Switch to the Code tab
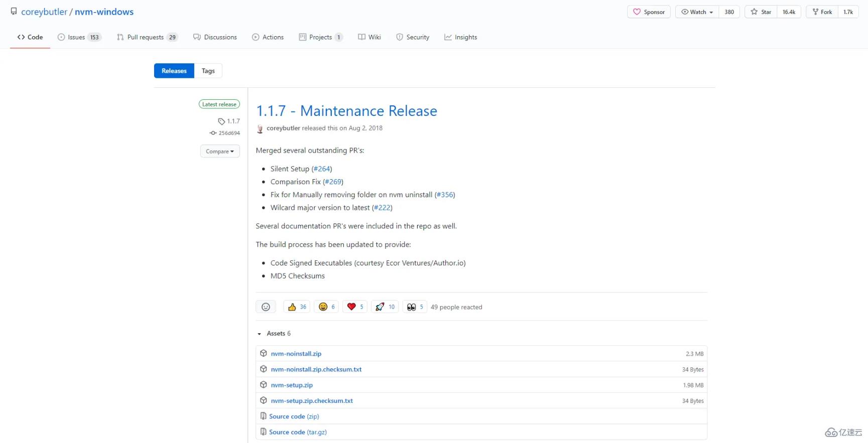 point(30,37)
